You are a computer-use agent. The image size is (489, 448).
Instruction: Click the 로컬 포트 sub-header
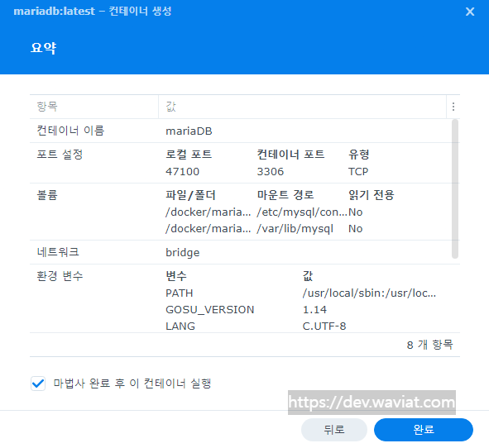[x=189, y=155]
